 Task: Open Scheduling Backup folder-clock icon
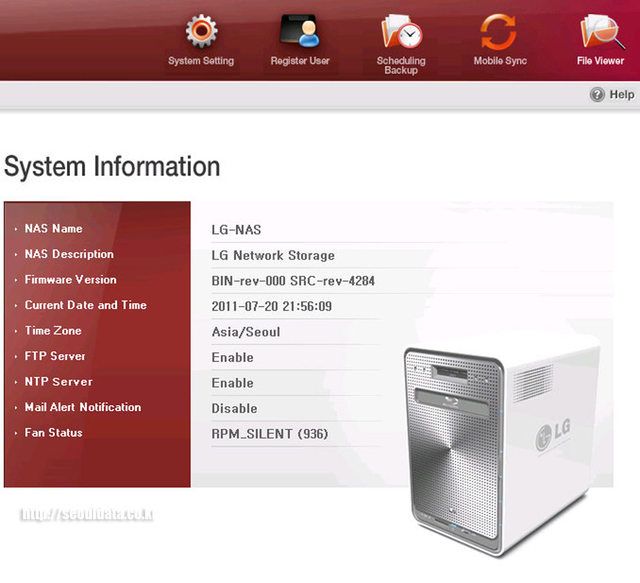(402, 31)
